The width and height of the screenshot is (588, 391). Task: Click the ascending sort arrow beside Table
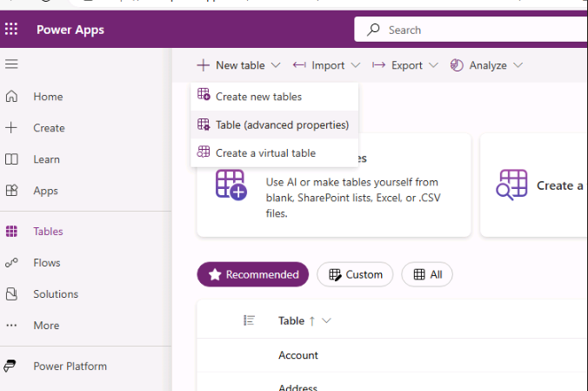312,320
